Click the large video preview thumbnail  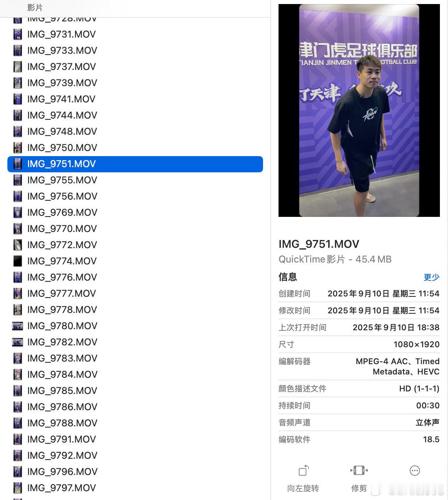359,110
